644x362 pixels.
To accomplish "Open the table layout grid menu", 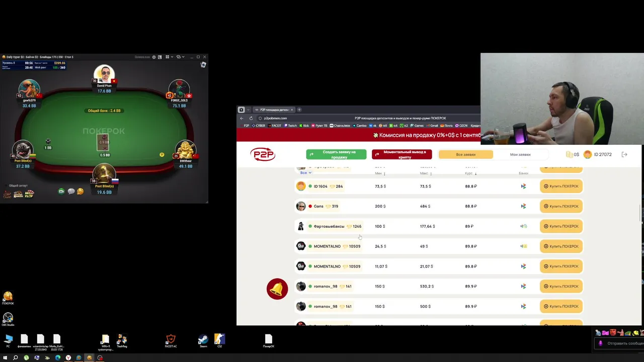I will tap(167, 57).
